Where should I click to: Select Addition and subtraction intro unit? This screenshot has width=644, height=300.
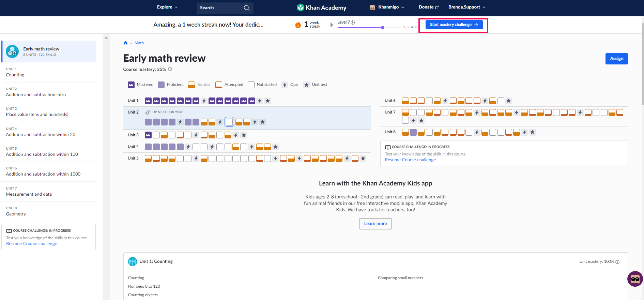(x=49, y=92)
